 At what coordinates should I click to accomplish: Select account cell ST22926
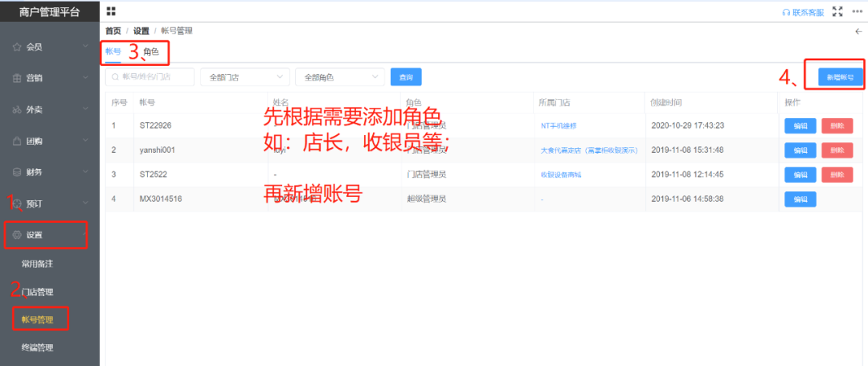[x=156, y=125]
